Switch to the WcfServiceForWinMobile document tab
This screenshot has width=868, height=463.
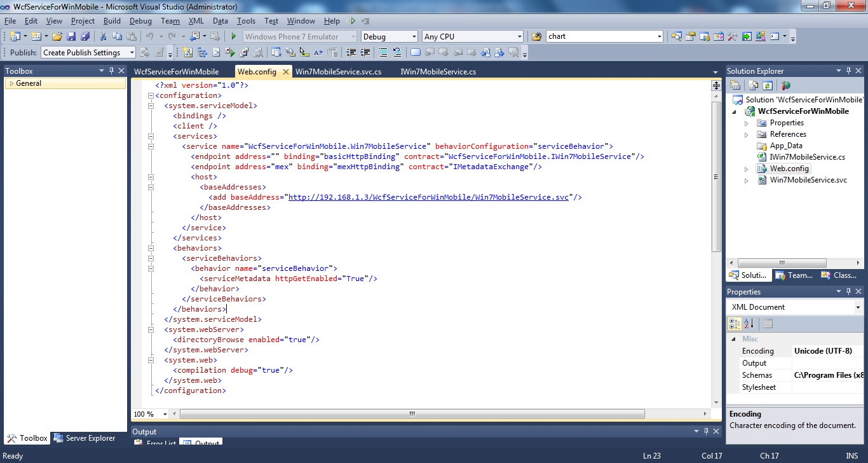pos(176,72)
